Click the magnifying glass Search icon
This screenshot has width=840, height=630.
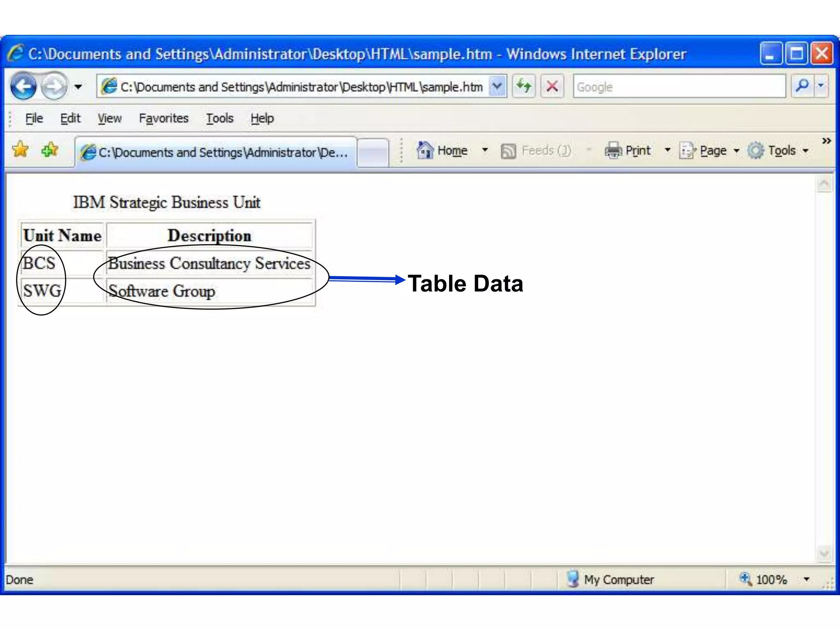tap(802, 86)
